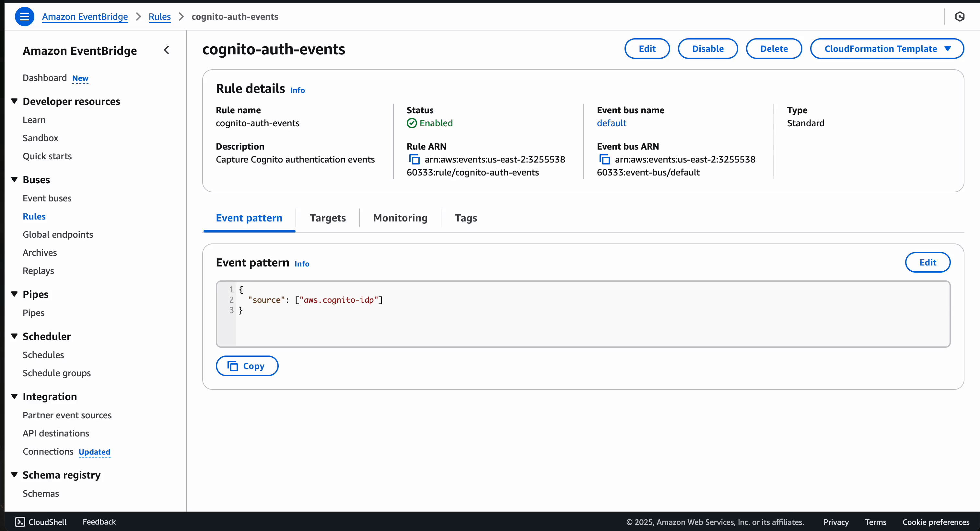This screenshot has height=531, width=980.
Task: Copy the Event bus ARN via copy icon
Action: [x=604, y=159]
